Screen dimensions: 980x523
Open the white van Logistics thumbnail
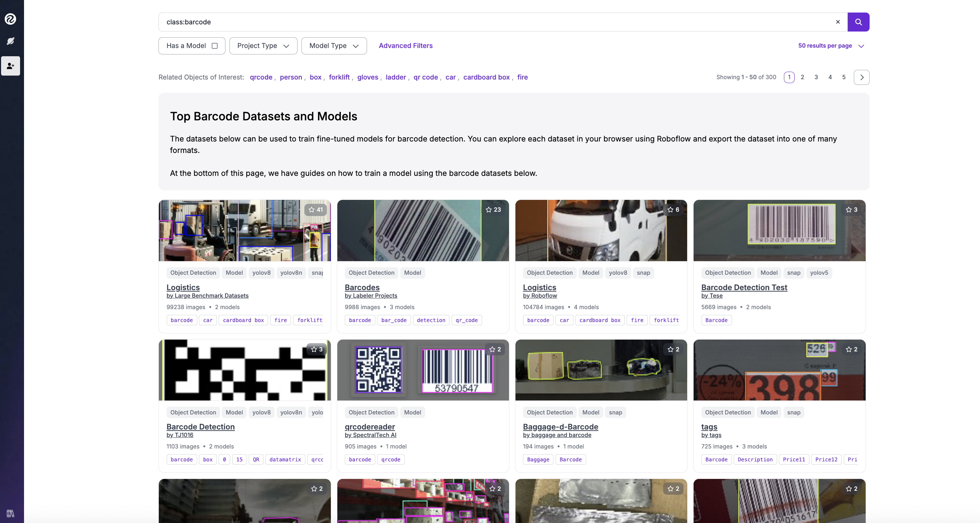click(x=601, y=230)
